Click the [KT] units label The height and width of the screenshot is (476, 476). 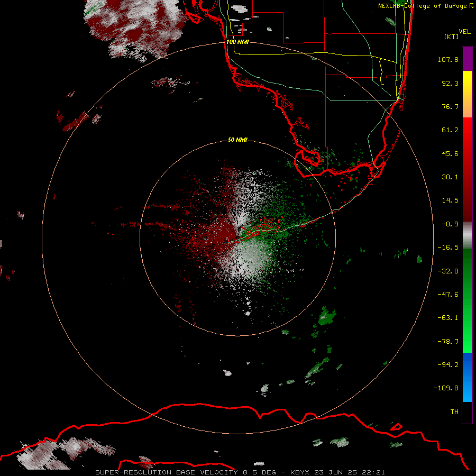pyautogui.click(x=452, y=36)
